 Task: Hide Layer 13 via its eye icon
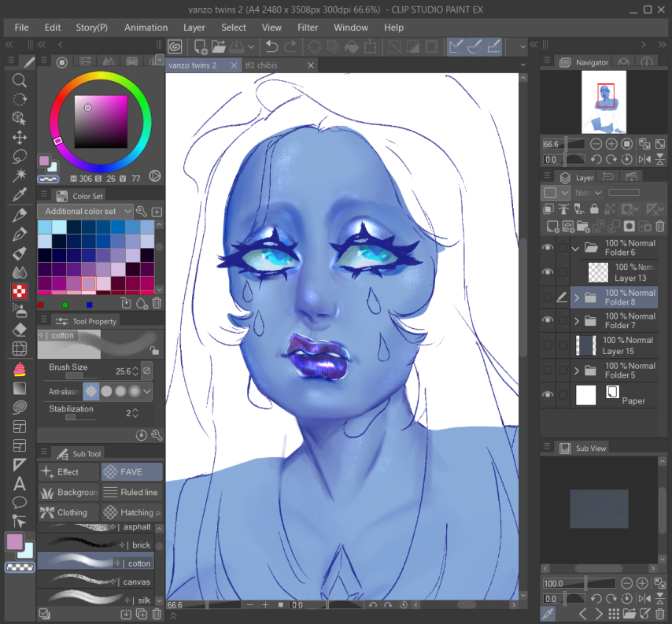pyautogui.click(x=548, y=271)
